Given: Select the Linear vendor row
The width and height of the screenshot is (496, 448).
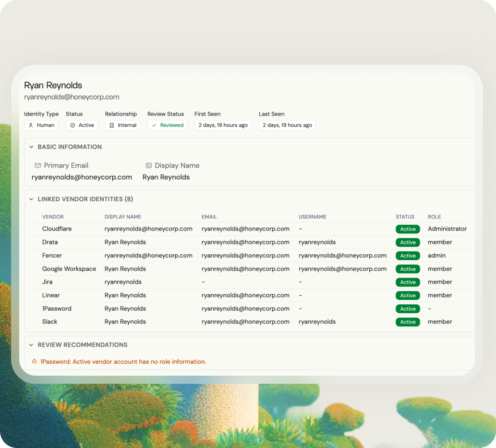Looking at the screenshot, I should [x=252, y=295].
